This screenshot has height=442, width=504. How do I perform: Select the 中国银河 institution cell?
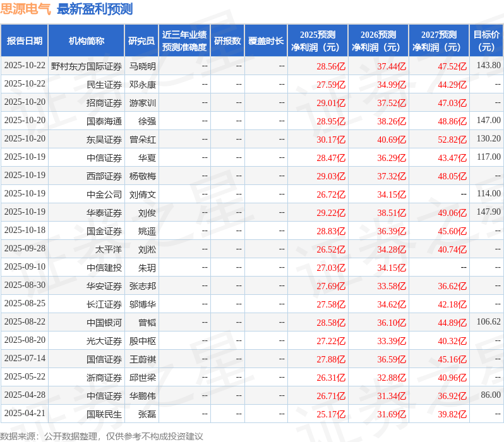(x=86, y=323)
